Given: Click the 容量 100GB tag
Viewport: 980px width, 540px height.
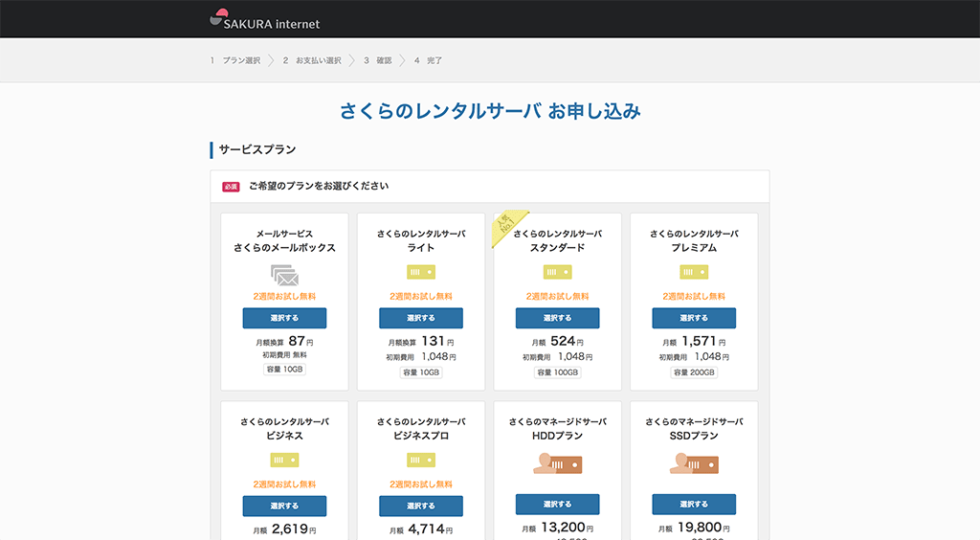Looking at the screenshot, I should coord(558,372).
